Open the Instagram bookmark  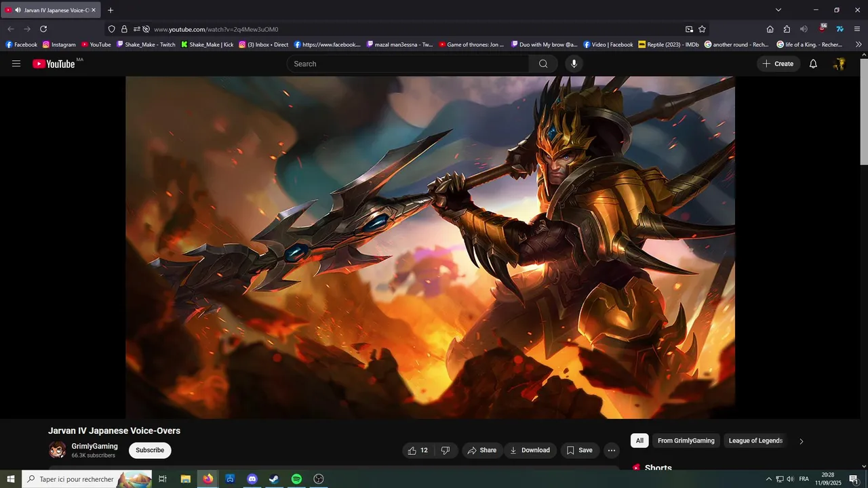pos(59,45)
